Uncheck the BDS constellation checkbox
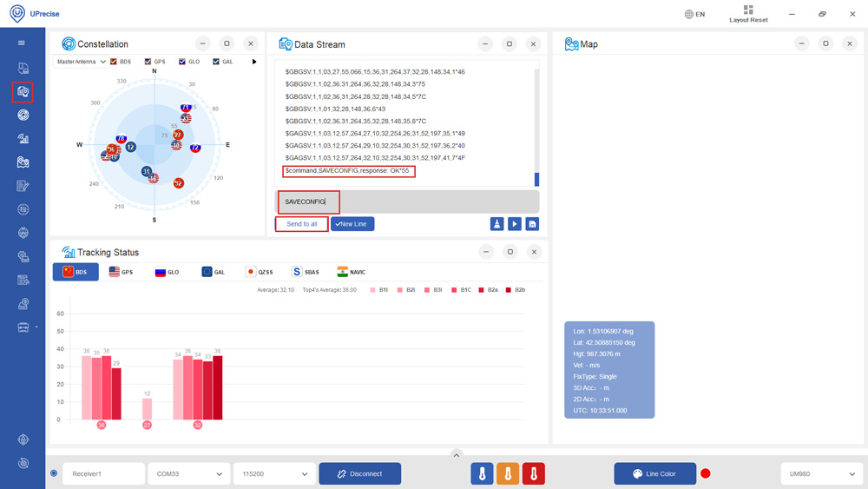 pyautogui.click(x=114, y=62)
